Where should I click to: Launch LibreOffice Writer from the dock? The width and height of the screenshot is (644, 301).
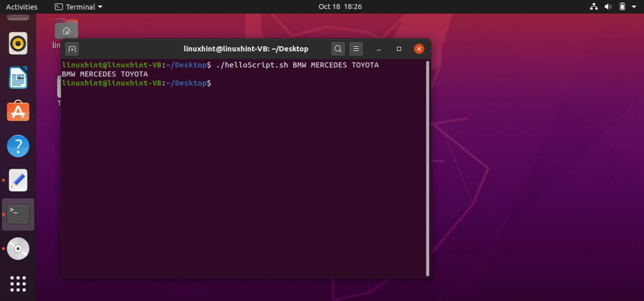point(18,78)
